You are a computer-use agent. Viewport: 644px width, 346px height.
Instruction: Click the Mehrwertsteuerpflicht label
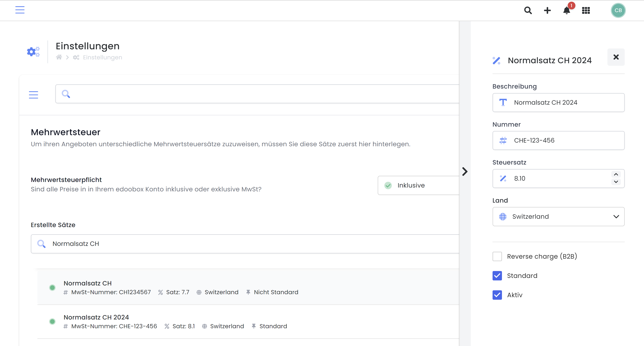66,180
